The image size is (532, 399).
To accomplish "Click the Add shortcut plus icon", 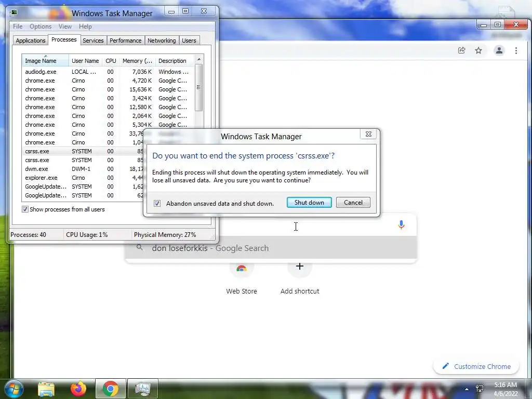I will coord(300,266).
